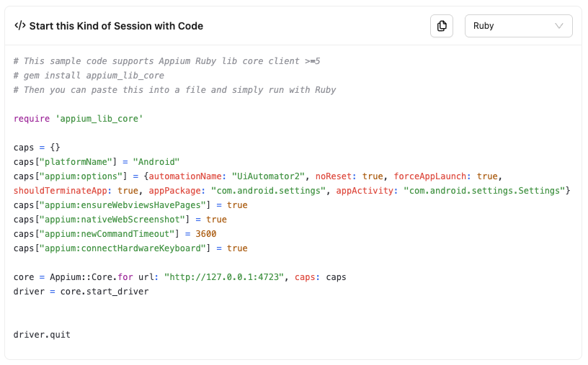Click the newCommandTimeout 3600 value
Image resolution: width=588 pixels, height=365 pixels.
click(x=206, y=234)
